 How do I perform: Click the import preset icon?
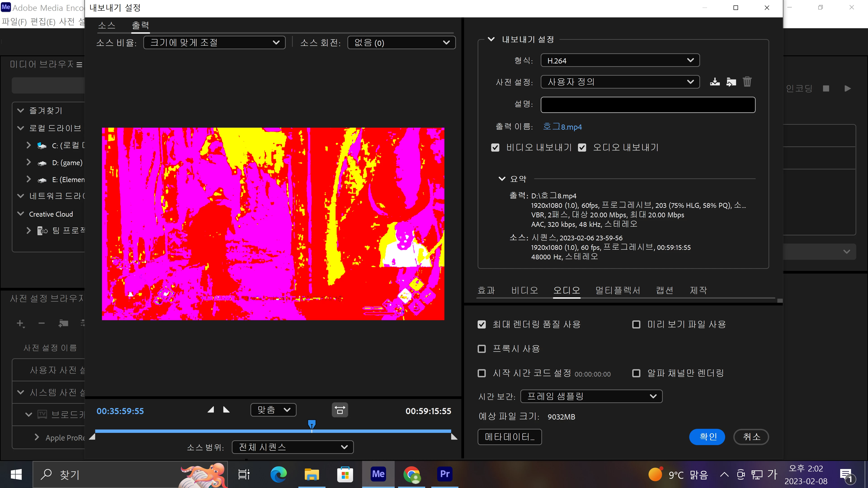731,82
